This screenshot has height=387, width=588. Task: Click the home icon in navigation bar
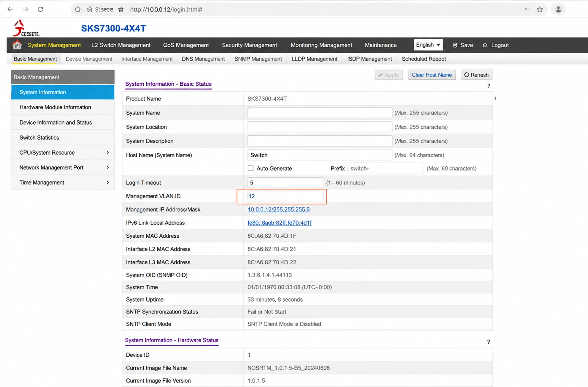pyautogui.click(x=17, y=45)
